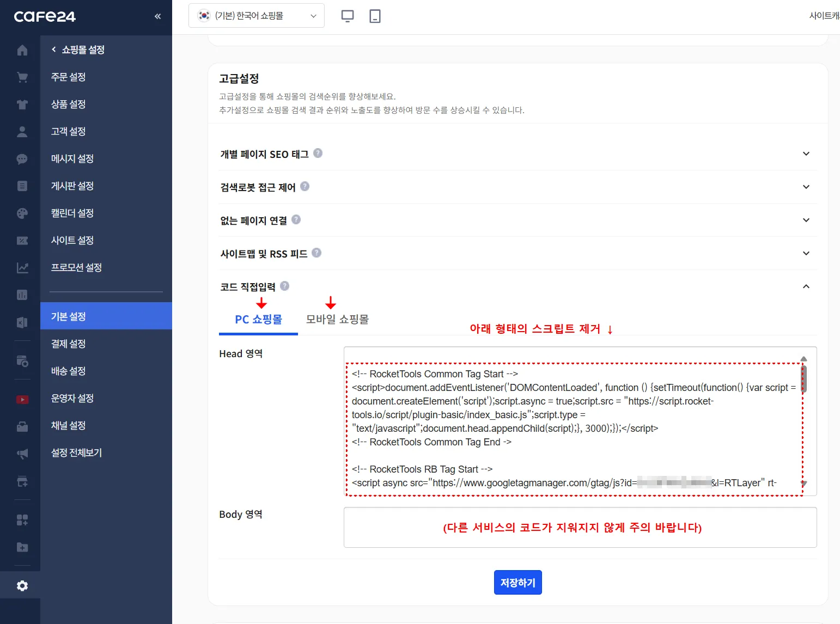This screenshot has width=840, height=624.
Task: Open the percent coupon icon
Action: (x=22, y=241)
